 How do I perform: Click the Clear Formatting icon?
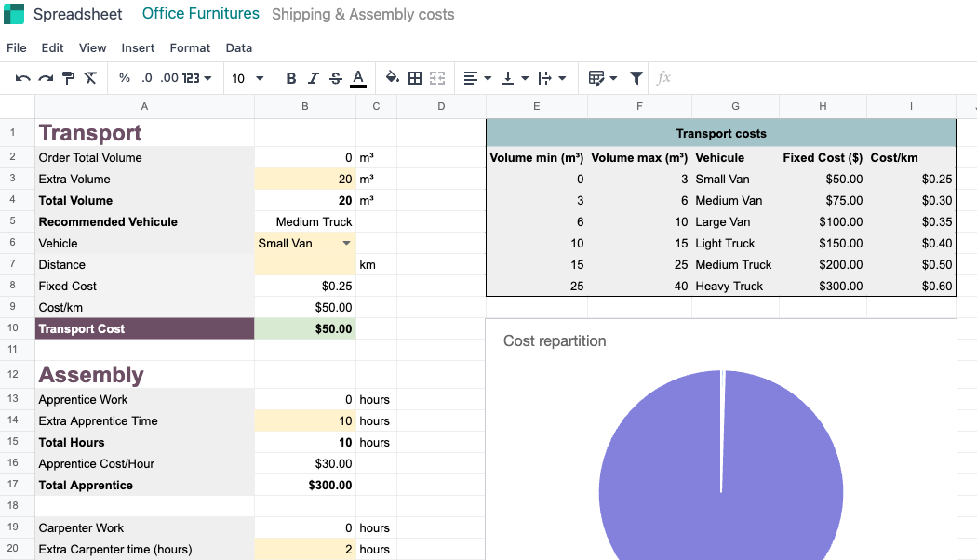[x=91, y=78]
